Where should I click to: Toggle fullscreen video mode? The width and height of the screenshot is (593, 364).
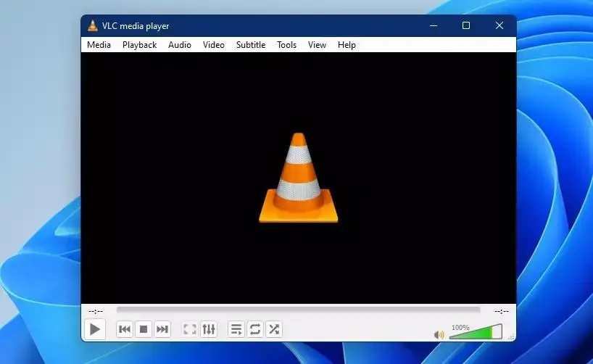[190, 329]
